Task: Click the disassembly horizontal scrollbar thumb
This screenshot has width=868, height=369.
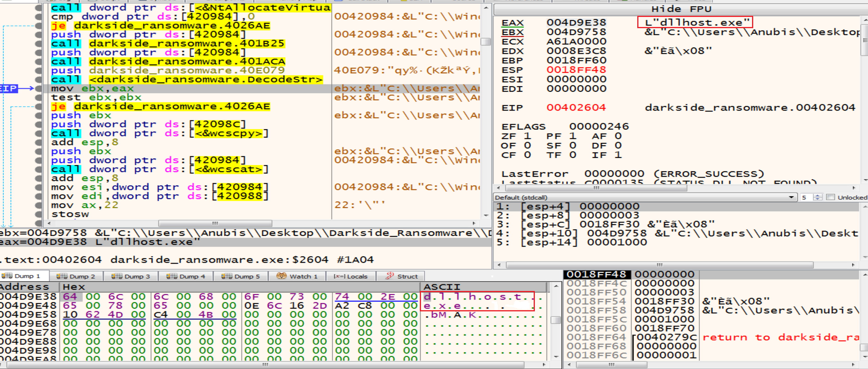Action: (215, 223)
